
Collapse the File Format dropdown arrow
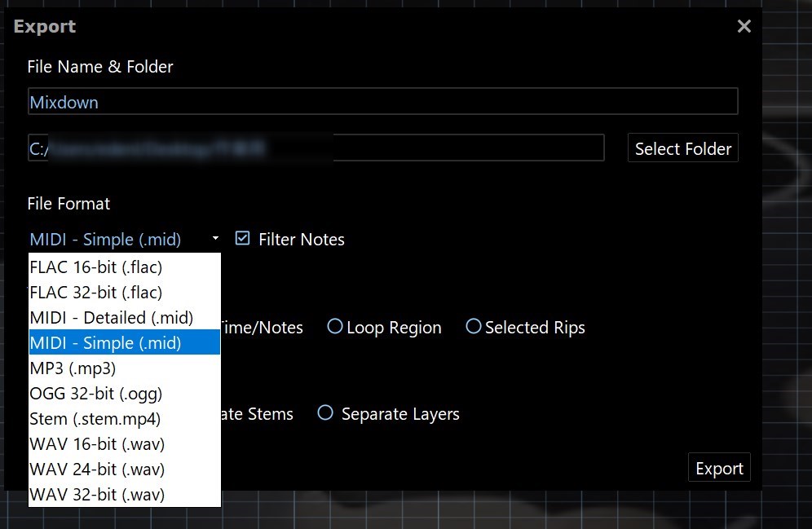(x=215, y=239)
